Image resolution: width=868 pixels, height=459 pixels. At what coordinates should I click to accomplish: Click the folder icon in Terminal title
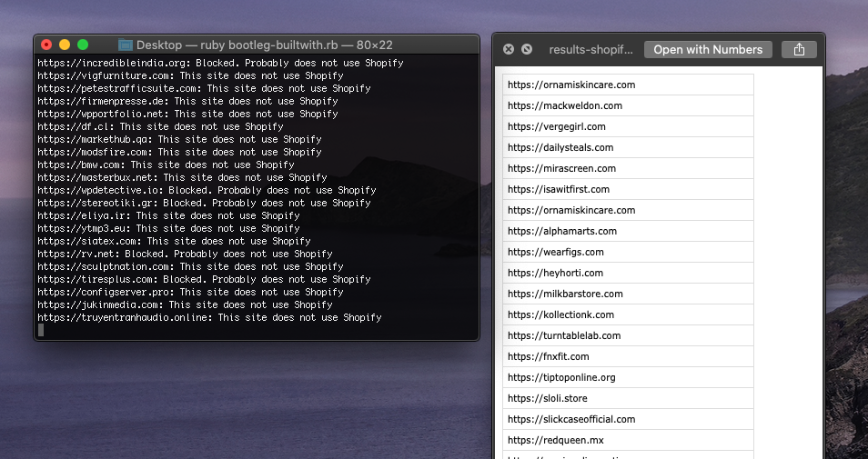click(126, 45)
